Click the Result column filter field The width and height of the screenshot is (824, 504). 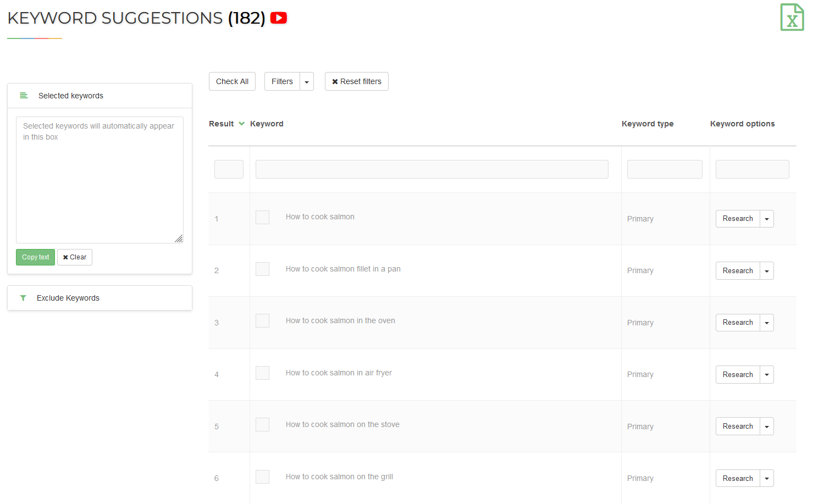(229, 169)
